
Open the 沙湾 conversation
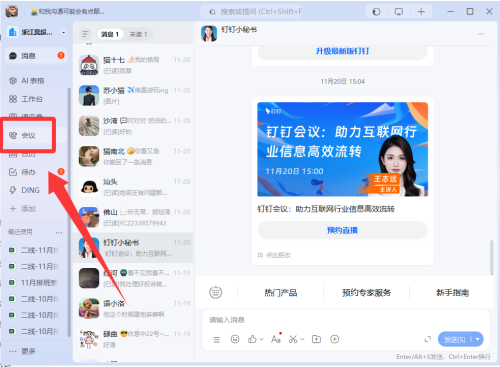133,126
